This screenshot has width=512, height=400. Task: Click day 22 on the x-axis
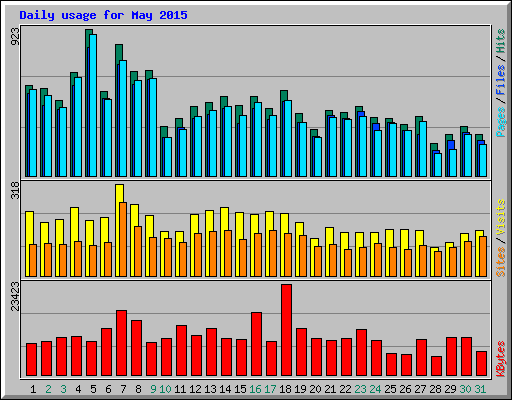point(345,389)
